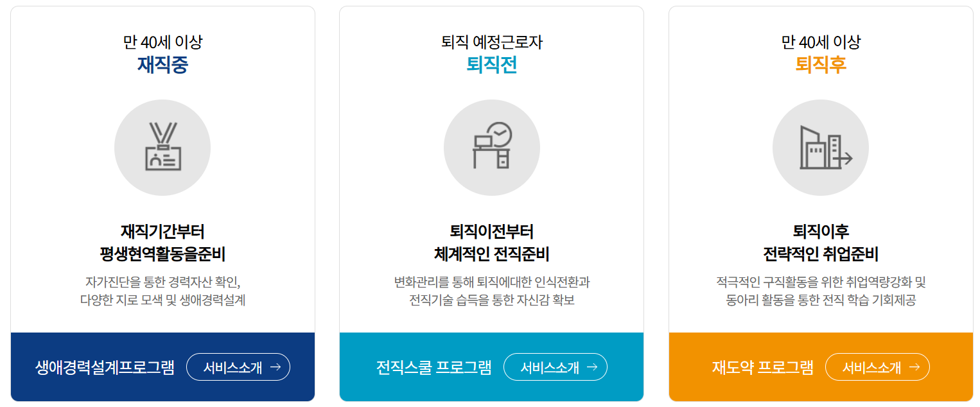Image resolution: width=980 pixels, height=407 pixels.
Task: Click the 재직기간부터 평생현역활동을준비 title
Action: tap(162, 243)
